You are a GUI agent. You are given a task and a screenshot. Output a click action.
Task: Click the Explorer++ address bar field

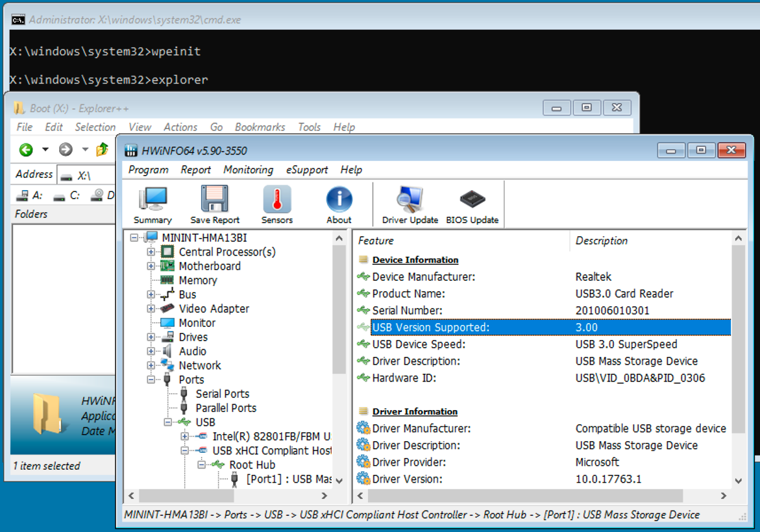pos(87,175)
